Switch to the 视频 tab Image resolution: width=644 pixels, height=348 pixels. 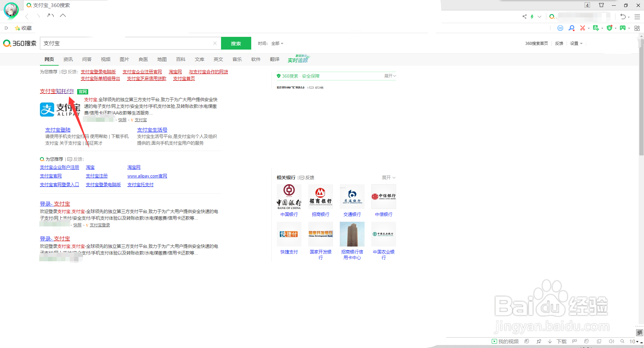pyautogui.click(x=106, y=59)
